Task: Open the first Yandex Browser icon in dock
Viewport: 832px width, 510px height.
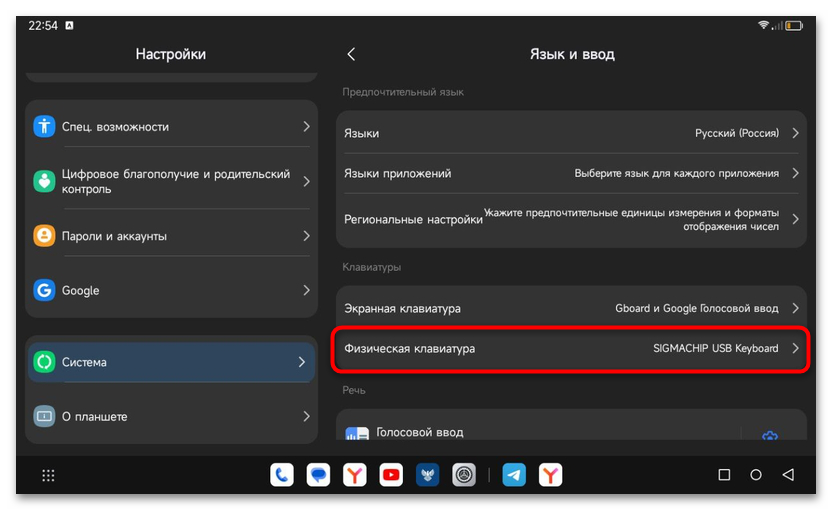Action: [354, 475]
